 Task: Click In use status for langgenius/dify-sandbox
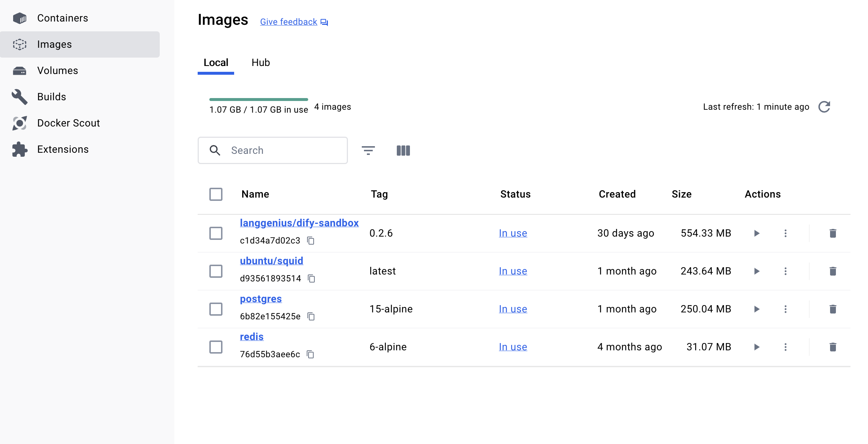point(513,233)
